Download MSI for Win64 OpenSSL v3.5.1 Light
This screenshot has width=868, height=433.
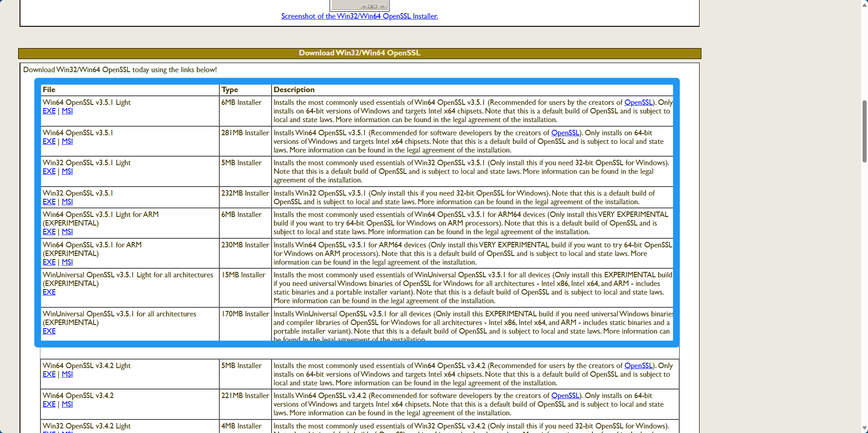tap(67, 111)
